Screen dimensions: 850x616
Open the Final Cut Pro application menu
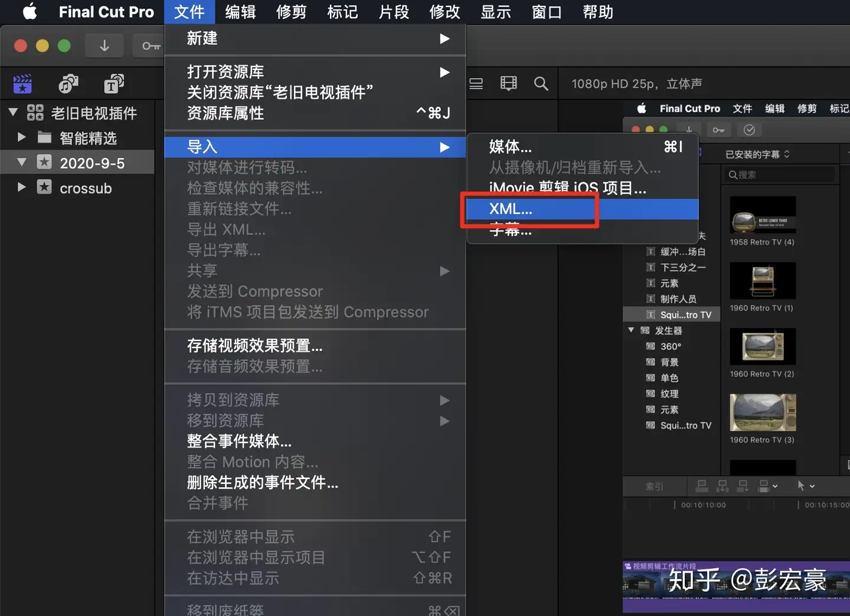(x=106, y=12)
